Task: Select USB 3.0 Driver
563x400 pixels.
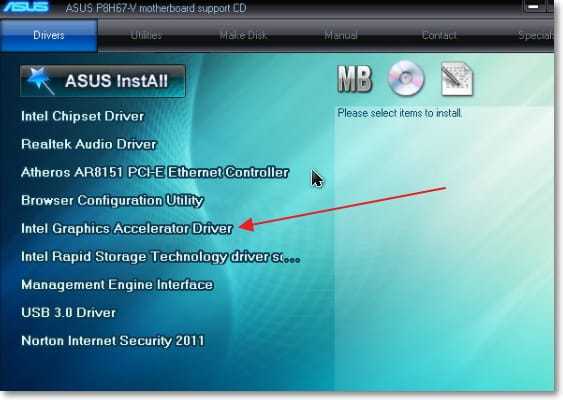Action: coord(69,312)
